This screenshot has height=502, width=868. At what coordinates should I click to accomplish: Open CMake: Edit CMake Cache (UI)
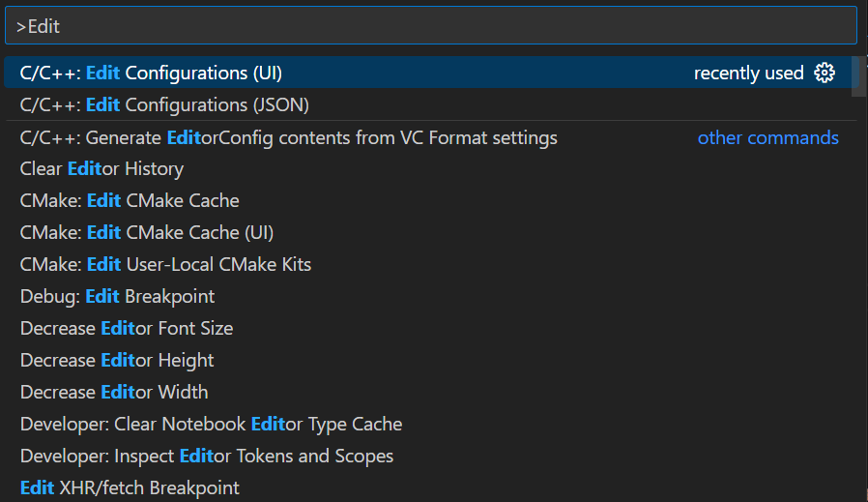[x=147, y=233]
